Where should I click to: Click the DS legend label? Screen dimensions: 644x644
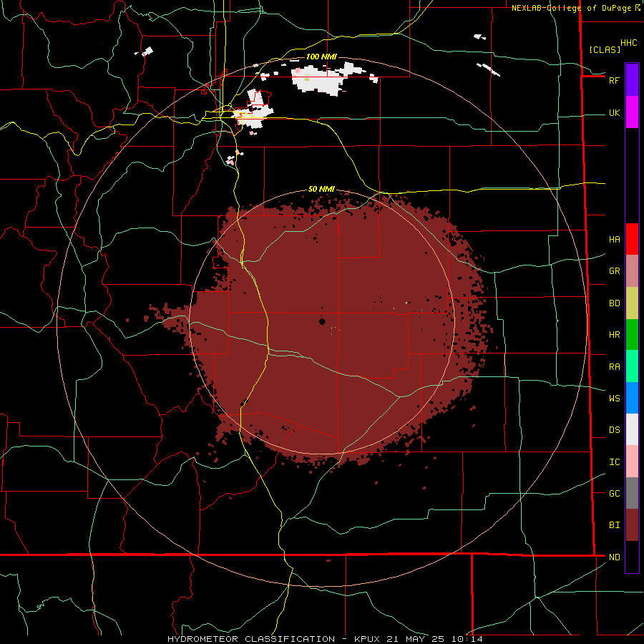[x=614, y=430]
